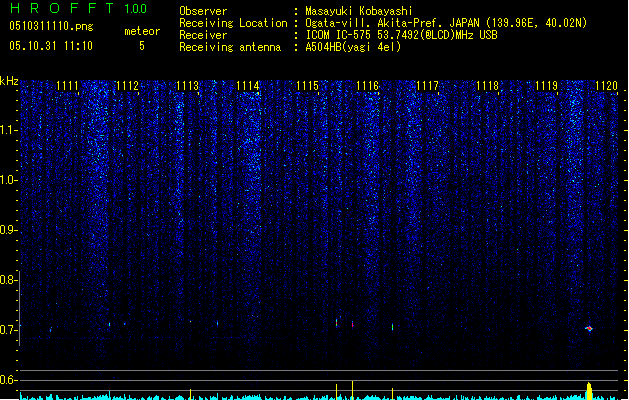This screenshot has width=629, height=400.
Task: Click the Observer label
Action: click(203, 11)
